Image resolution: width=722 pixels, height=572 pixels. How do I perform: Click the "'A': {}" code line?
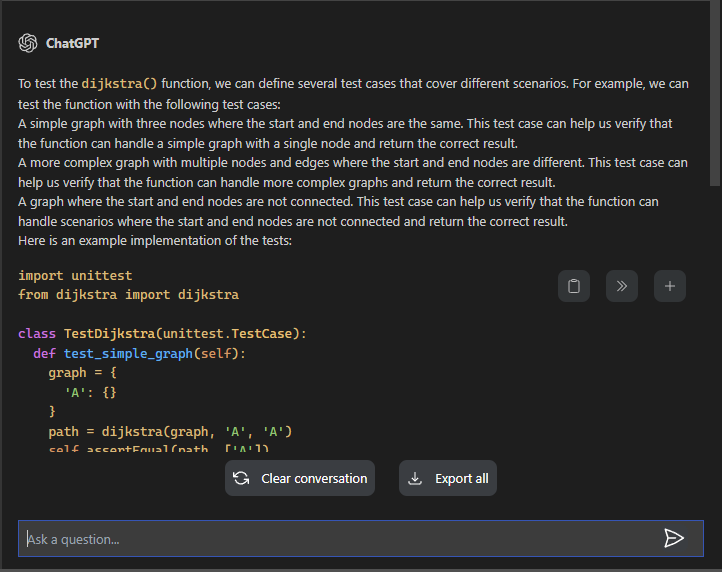click(x=90, y=392)
